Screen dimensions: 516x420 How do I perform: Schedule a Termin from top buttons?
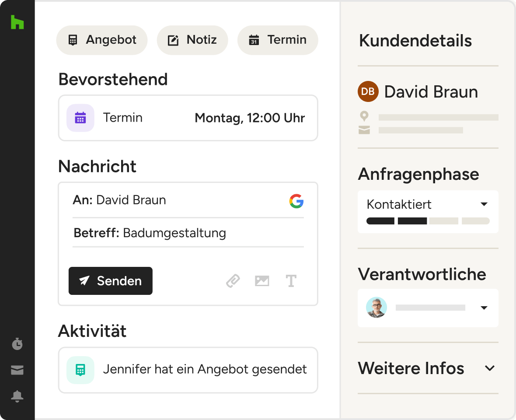[x=278, y=40]
